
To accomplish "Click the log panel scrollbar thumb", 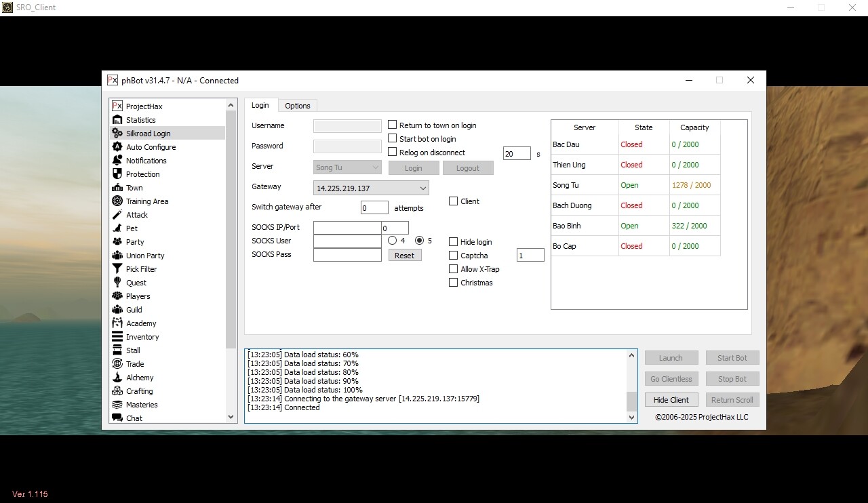I will pos(631,401).
